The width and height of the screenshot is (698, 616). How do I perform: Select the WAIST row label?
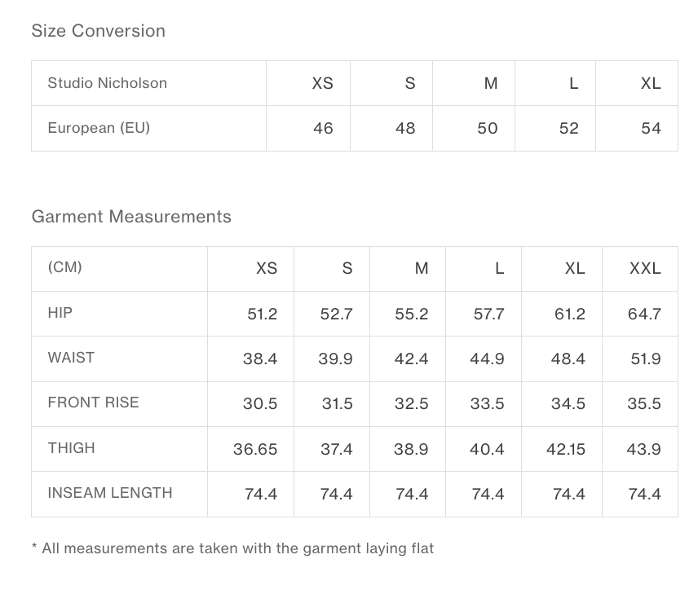tap(71, 358)
